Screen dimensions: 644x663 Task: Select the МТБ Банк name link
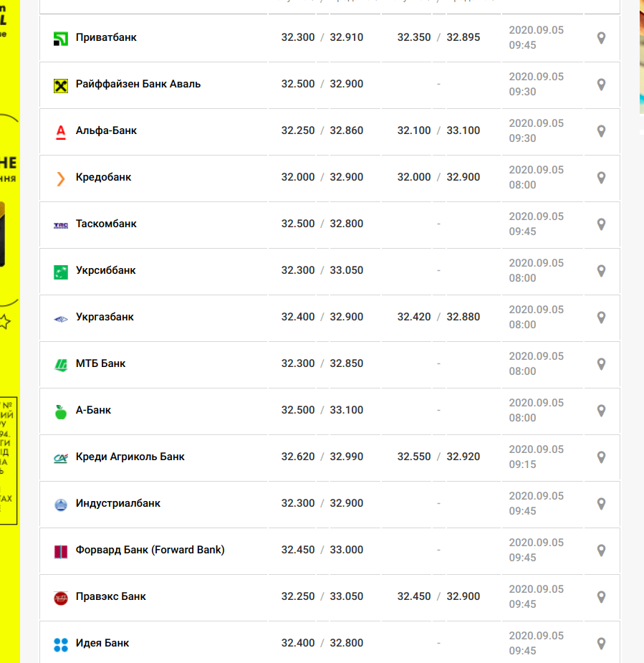click(x=100, y=363)
